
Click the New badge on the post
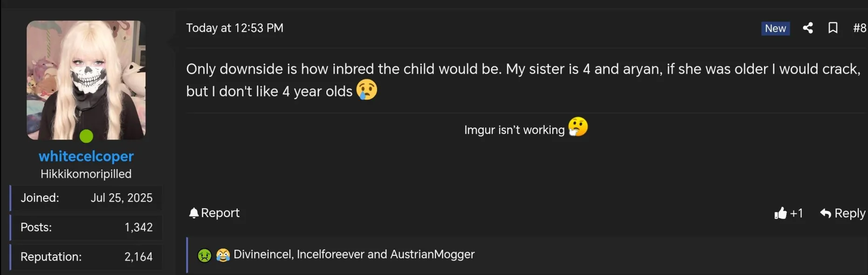coord(775,28)
